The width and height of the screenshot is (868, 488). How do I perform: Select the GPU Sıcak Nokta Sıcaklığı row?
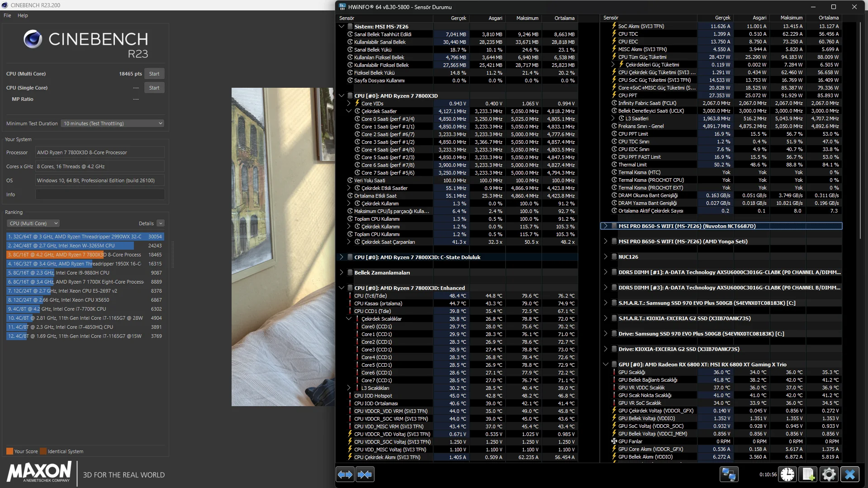(x=721, y=395)
